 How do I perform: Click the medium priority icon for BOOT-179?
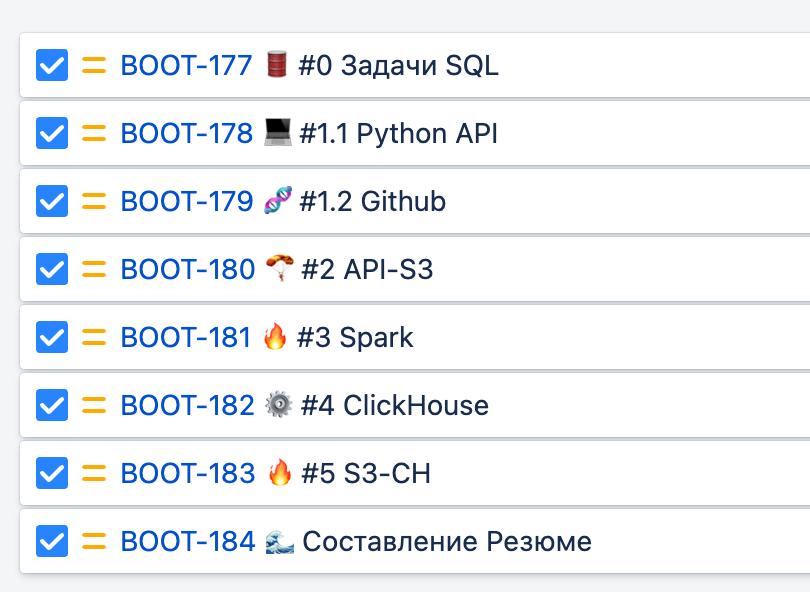[x=94, y=201]
